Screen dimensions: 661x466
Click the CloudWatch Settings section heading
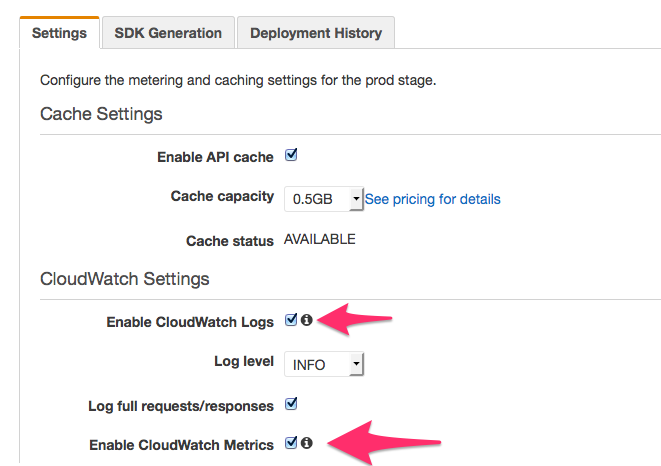click(x=125, y=278)
